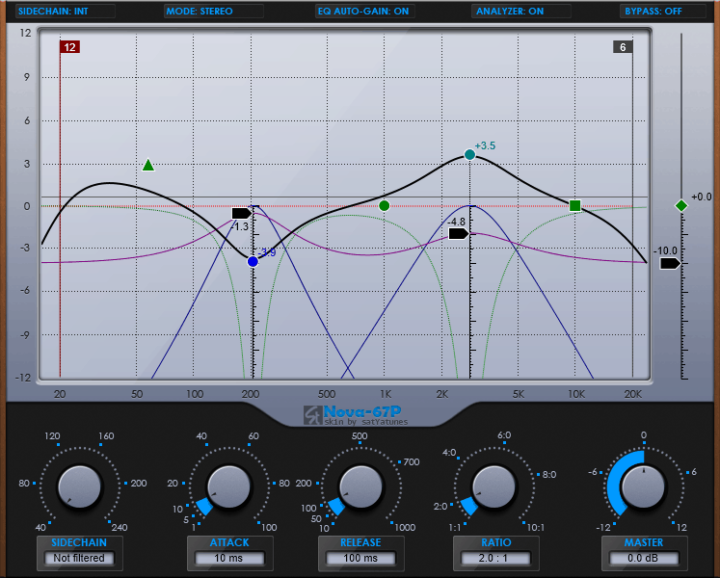Viewport: 720px width, 578px height.
Task: Click the red high-pass marker labeled 12
Action: click(70, 47)
